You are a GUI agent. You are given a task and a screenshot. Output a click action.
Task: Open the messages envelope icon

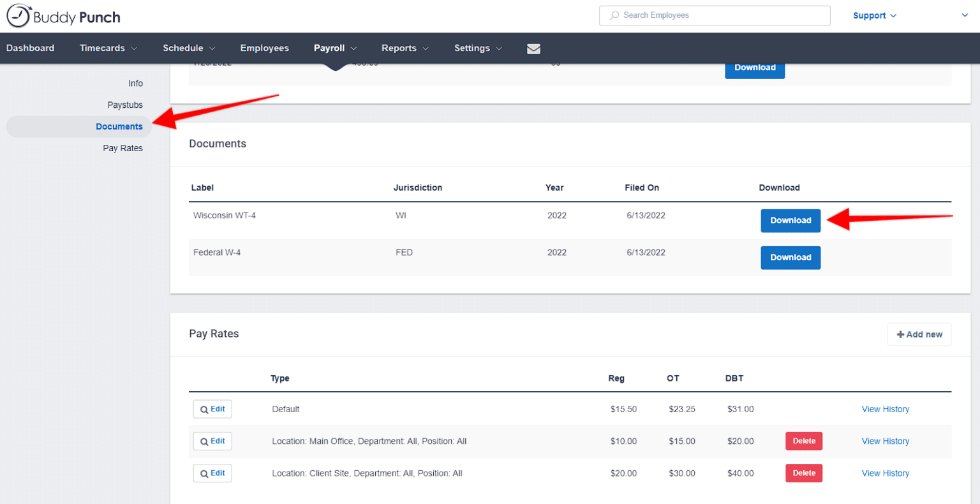point(533,48)
